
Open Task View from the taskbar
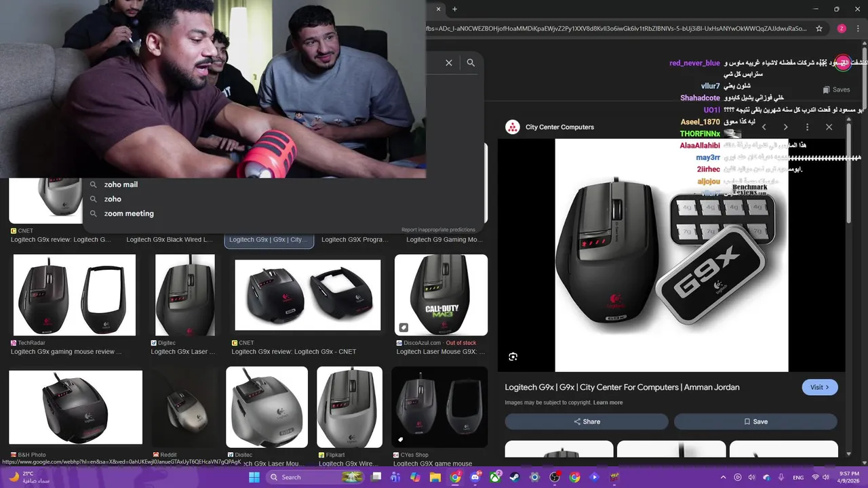click(x=376, y=477)
